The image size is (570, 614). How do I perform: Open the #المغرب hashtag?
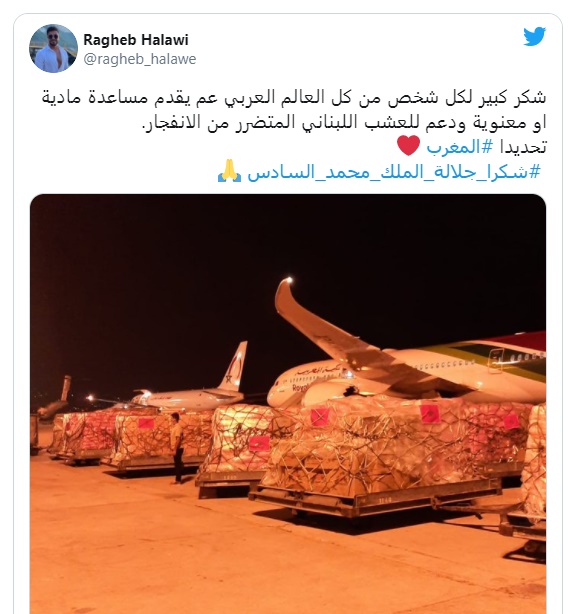pos(460,147)
